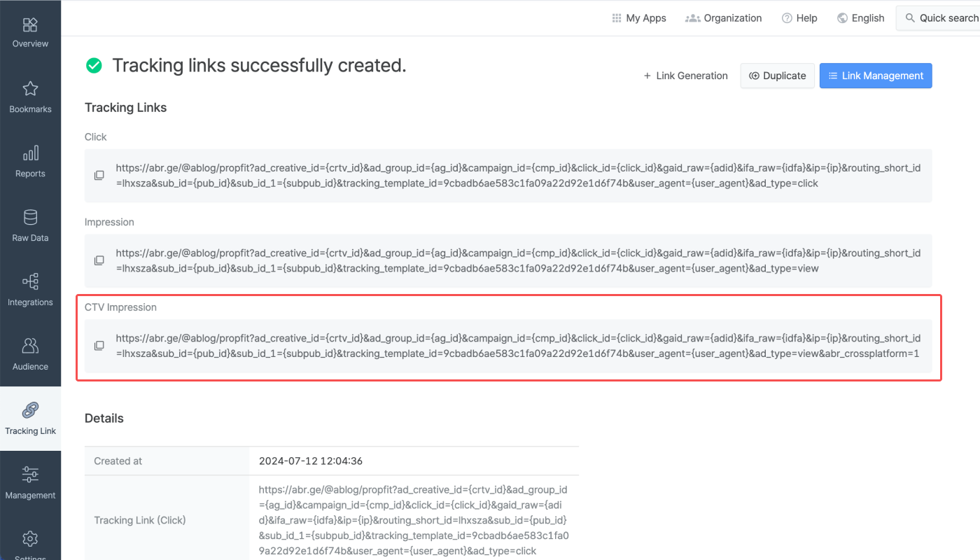The width and height of the screenshot is (980, 560).
Task: Click the Details table click URL value
Action: [x=414, y=520]
